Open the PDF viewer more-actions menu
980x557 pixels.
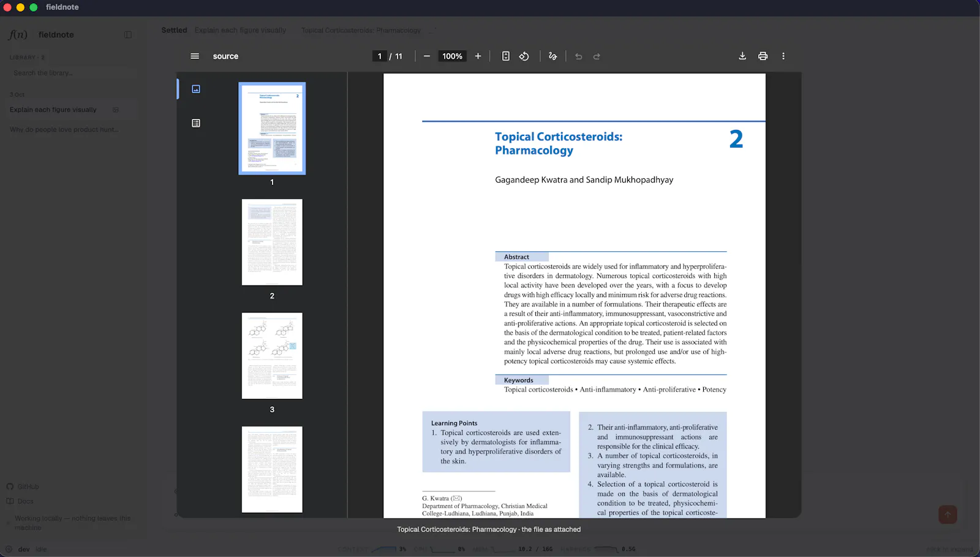coord(783,56)
